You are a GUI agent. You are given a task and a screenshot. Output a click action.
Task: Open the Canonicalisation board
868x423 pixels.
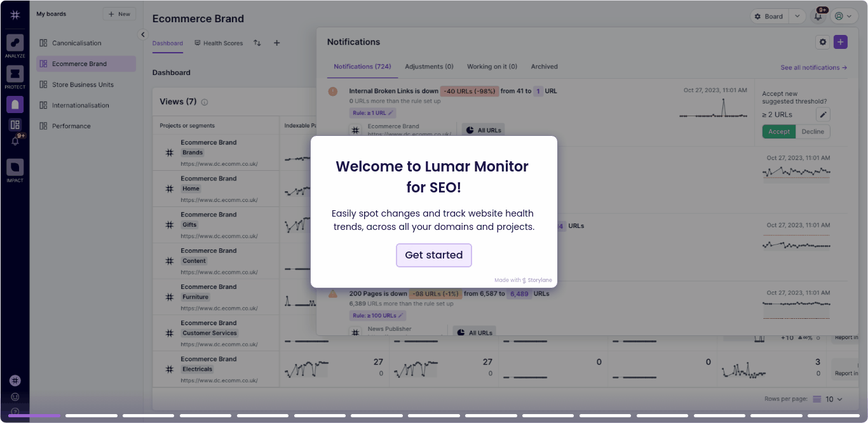[x=86, y=43]
